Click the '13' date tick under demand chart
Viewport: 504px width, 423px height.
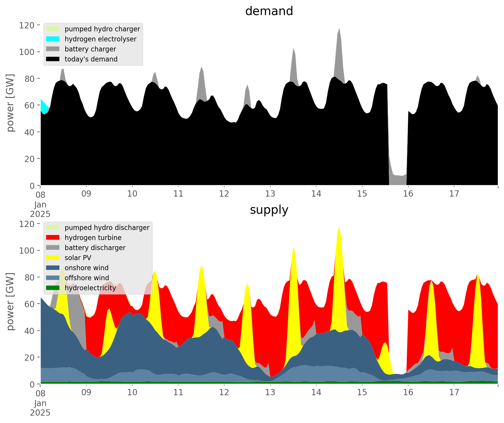270,194
